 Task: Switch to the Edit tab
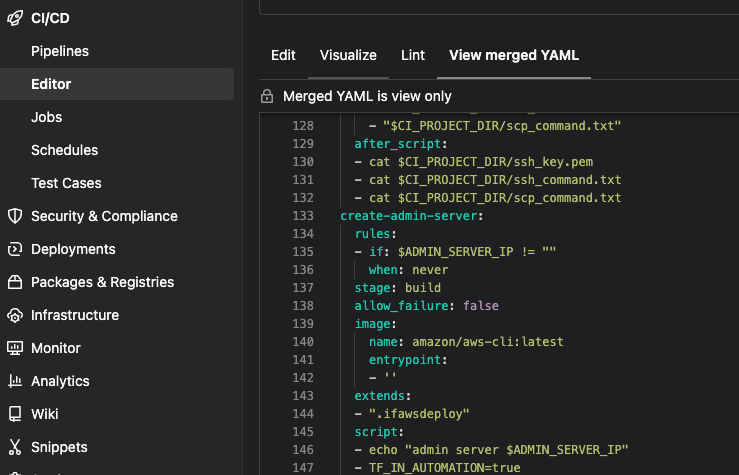[x=283, y=55]
